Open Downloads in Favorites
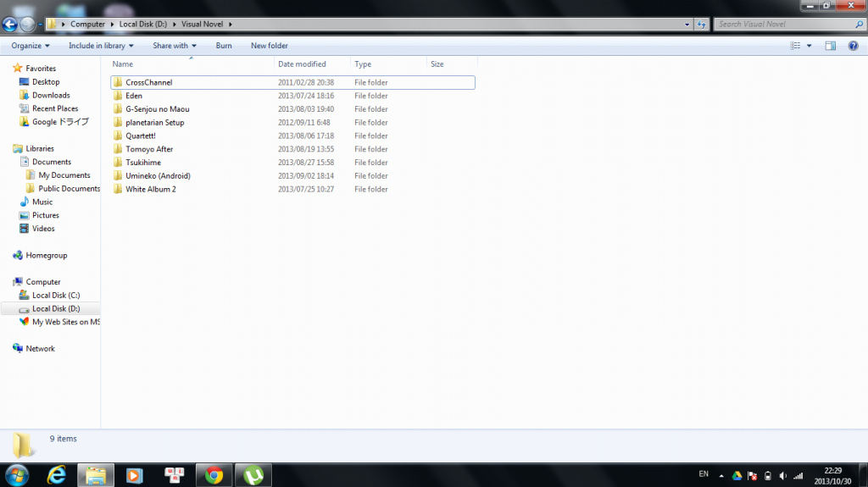This screenshot has width=868, height=487. coord(51,95)
